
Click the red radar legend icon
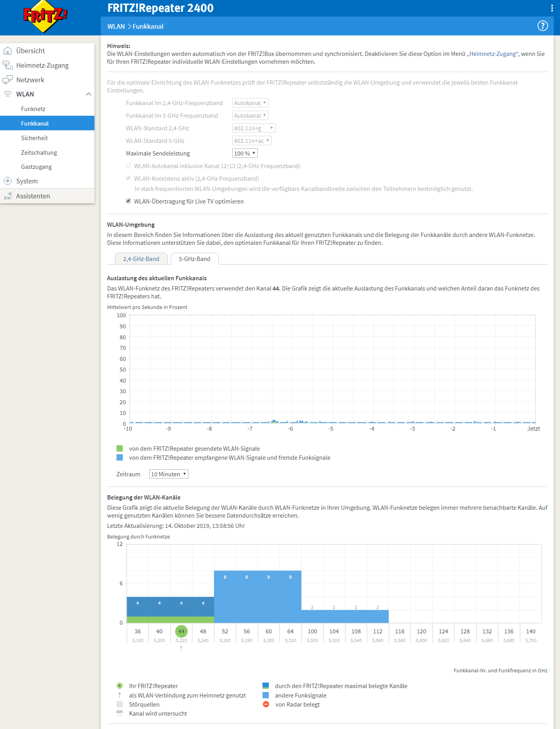(x=266, y=704)
